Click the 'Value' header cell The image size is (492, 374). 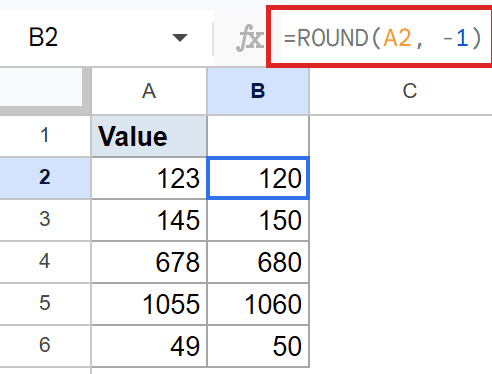pyautogui.click(x=149, y=136)
